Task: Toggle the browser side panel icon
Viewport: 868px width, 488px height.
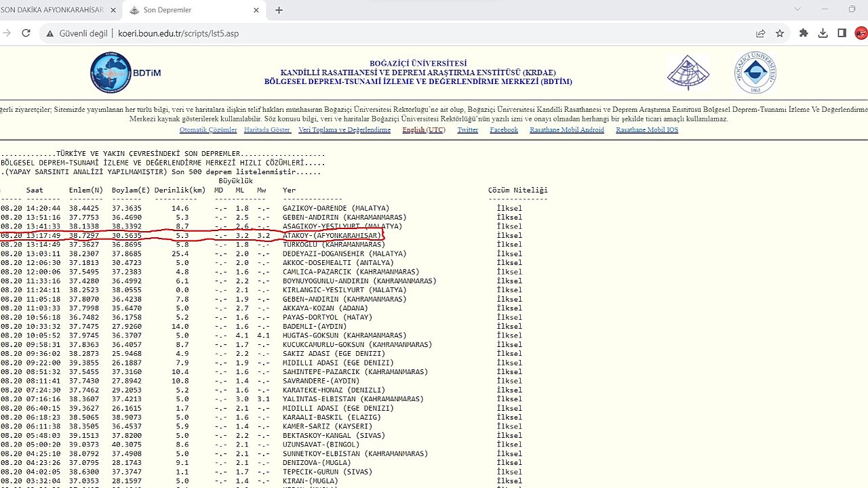Action: click(842, 33)
